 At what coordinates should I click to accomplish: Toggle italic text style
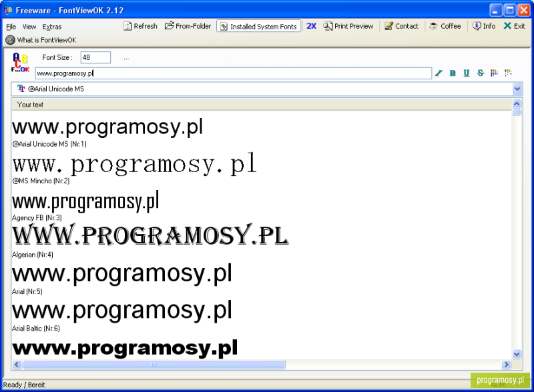pos(439,73)
